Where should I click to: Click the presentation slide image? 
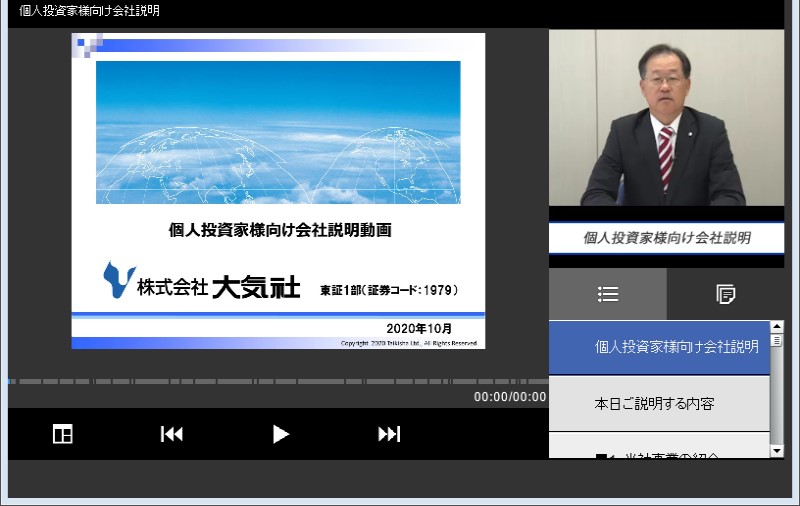coord(278,191)
